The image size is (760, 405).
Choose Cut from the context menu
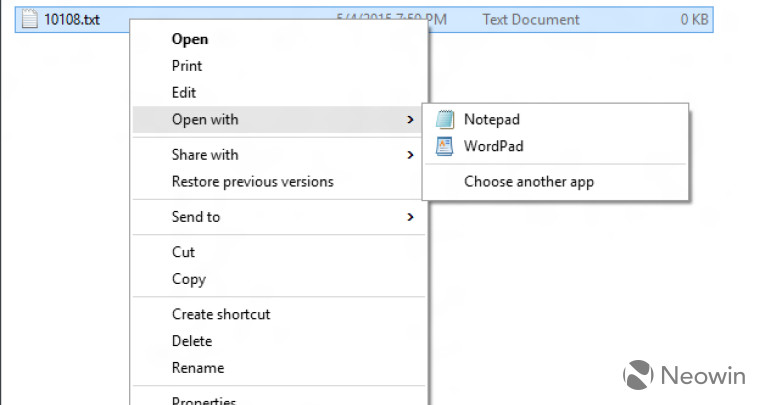click(x=183, y=252)
